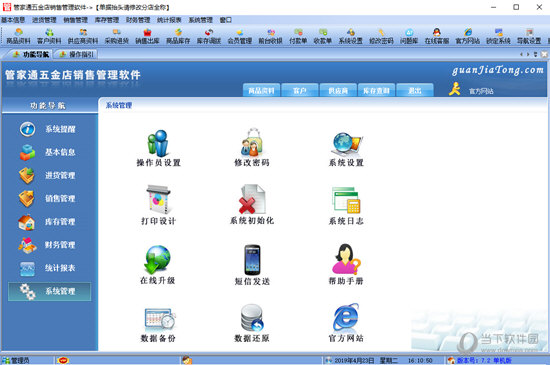Image resolution: width=550 pixels, height=365 pixels.
Task: Click 问题库 toolbar icon
Action: [x=409, y=37]
